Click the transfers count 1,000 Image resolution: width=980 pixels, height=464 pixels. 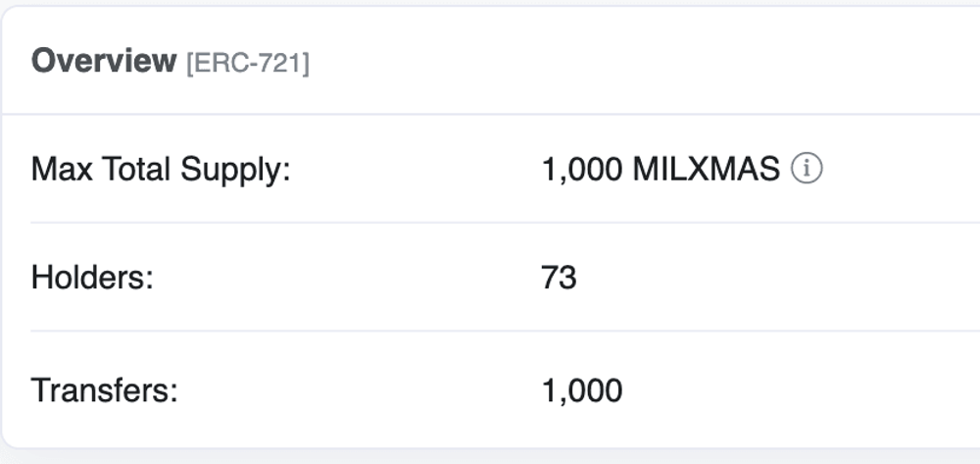[582, 390]
